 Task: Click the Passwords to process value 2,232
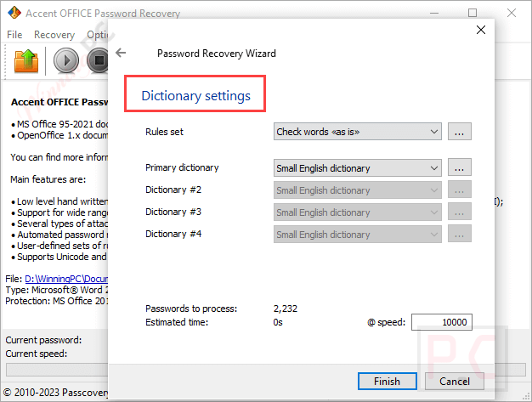coord(286,309)
